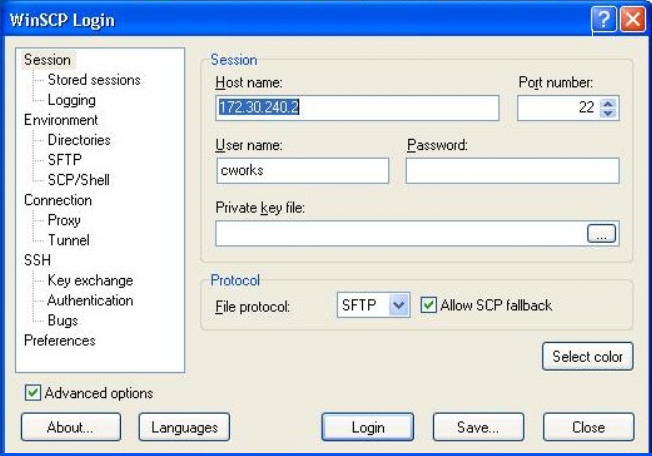Open Key exchange settings under SSH
This screenshot has width=652, height=456.
[90, 280]
